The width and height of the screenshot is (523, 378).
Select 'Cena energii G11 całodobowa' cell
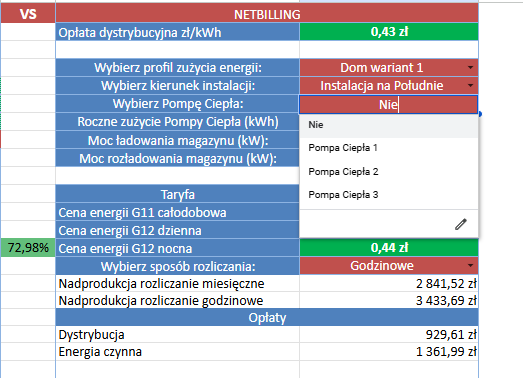[x=177, y=213]
